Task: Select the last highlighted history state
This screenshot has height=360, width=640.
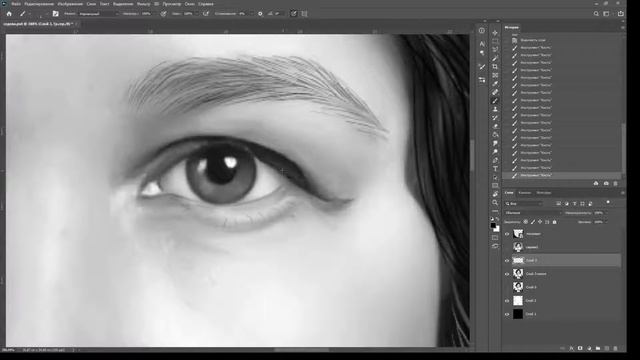Action: [562, 175]
